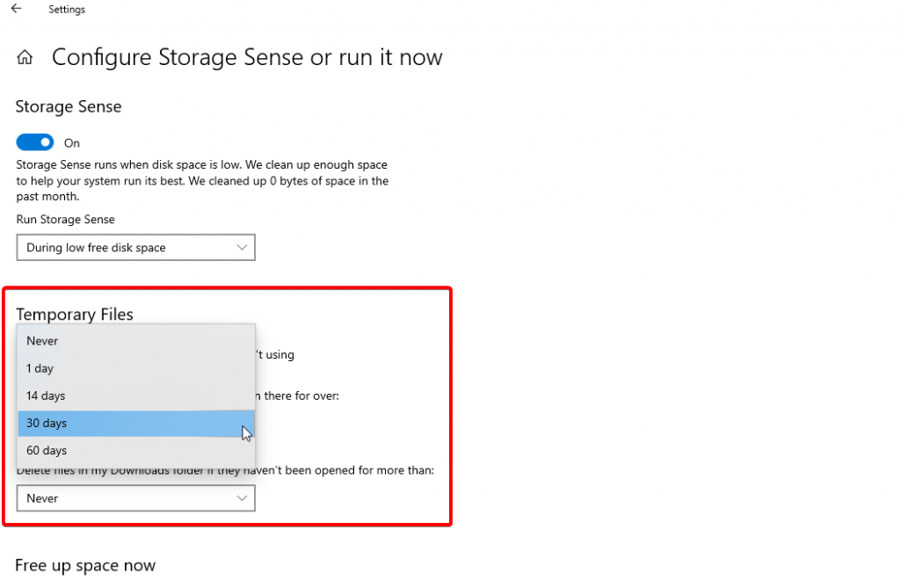Select 'Never' in the open options list
The image size is (900, 588).
click(42, 341)
